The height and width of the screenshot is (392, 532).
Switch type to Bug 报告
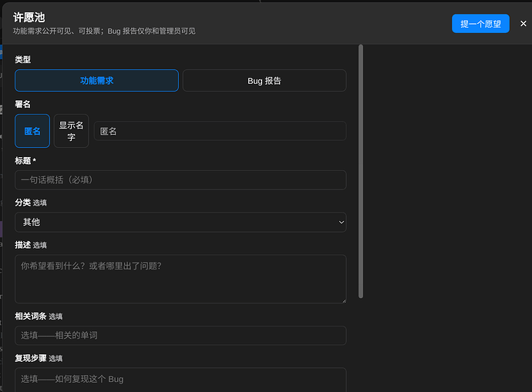point(264,81)
